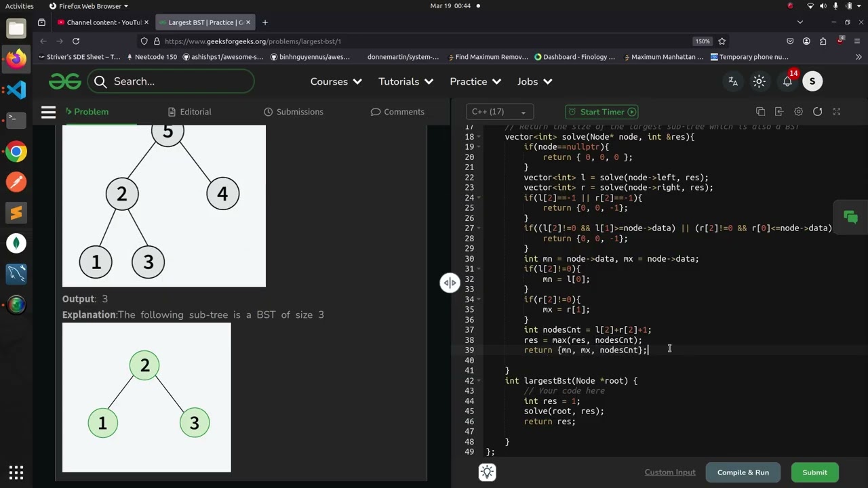Image resolution: width=868 pixels, height=488 pixels.
Task: Submit the solution
Action: [814, 472]
